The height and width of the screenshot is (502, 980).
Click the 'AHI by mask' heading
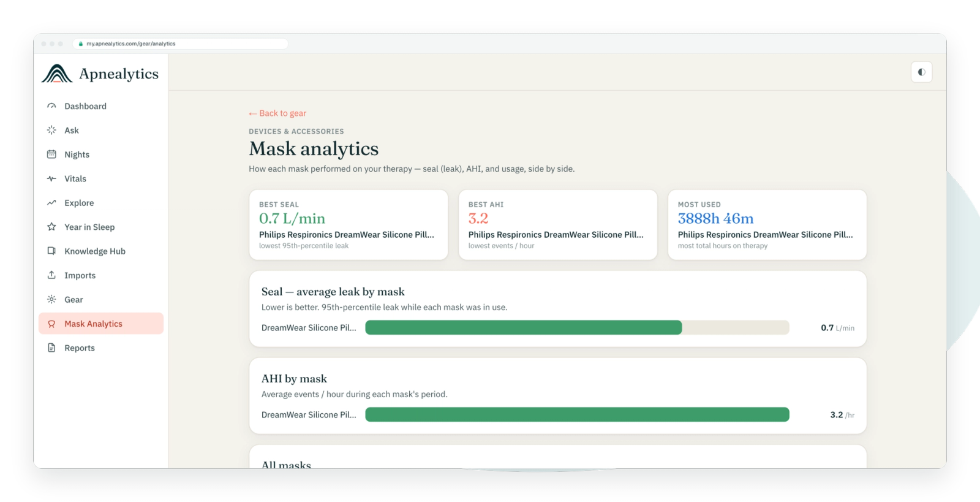coord(294,379)
